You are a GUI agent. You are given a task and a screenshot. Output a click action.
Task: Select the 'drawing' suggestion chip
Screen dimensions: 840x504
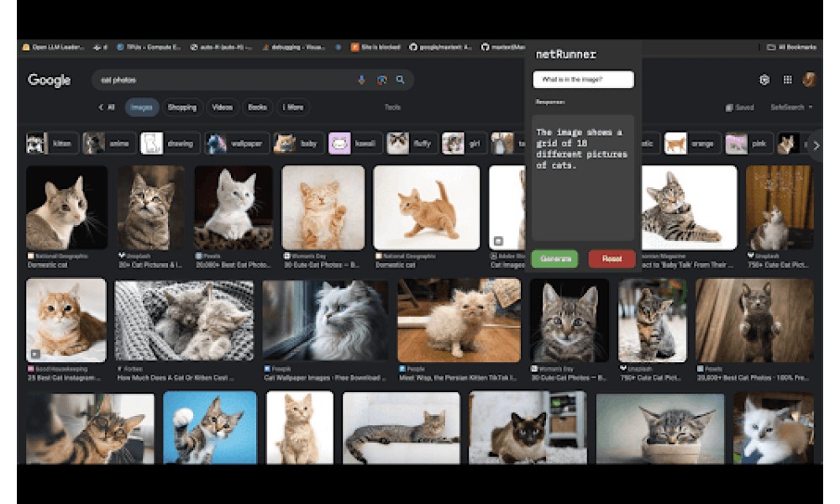tap(171, 144)
